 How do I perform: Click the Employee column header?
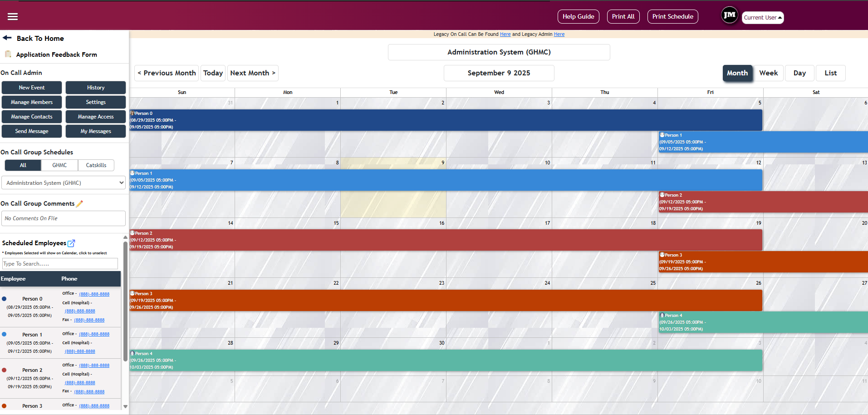[13, 279]
